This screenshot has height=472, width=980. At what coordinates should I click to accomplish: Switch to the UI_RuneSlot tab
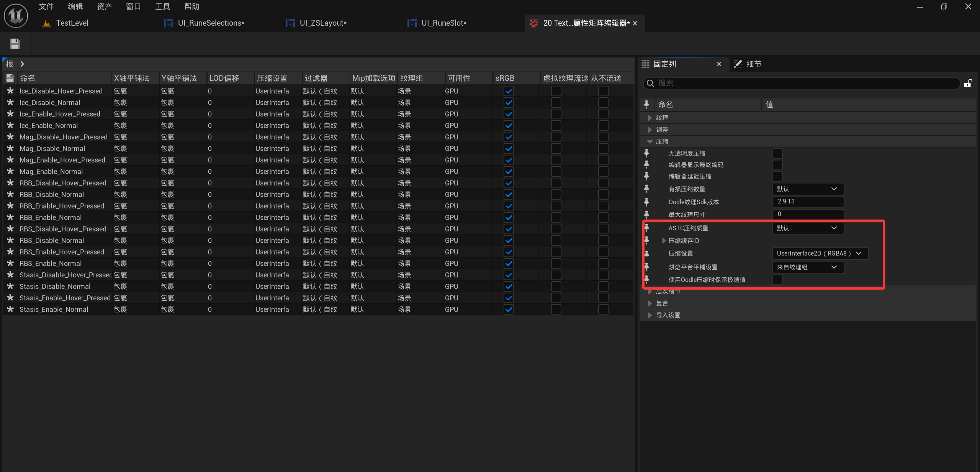click(x=443, y=23)
